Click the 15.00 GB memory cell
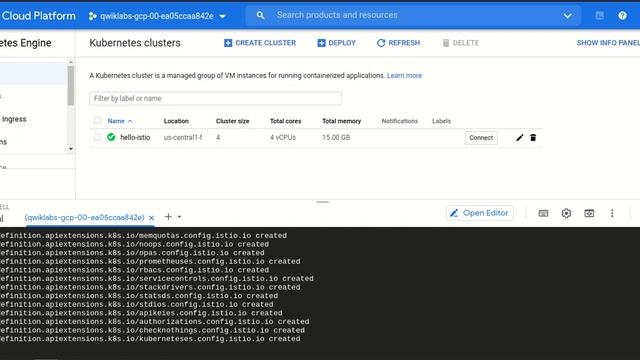Viewport: 640px width, 360px height. coord(336,138)
